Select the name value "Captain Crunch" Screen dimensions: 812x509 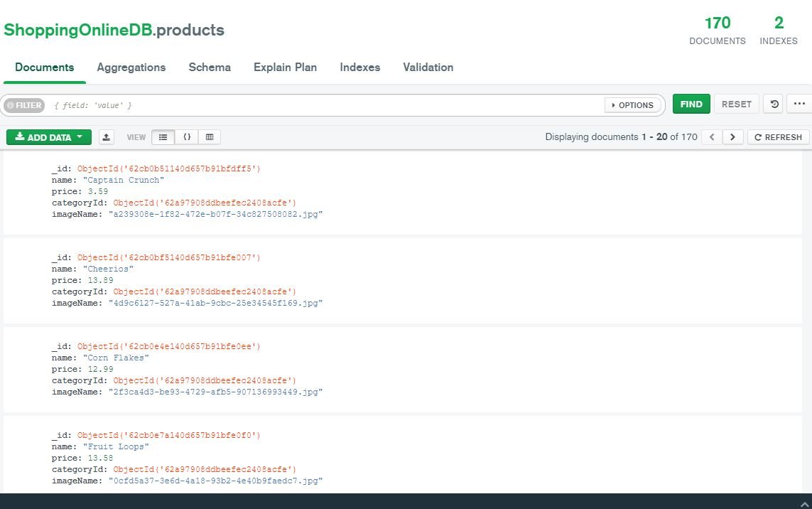tap(124, 180)
